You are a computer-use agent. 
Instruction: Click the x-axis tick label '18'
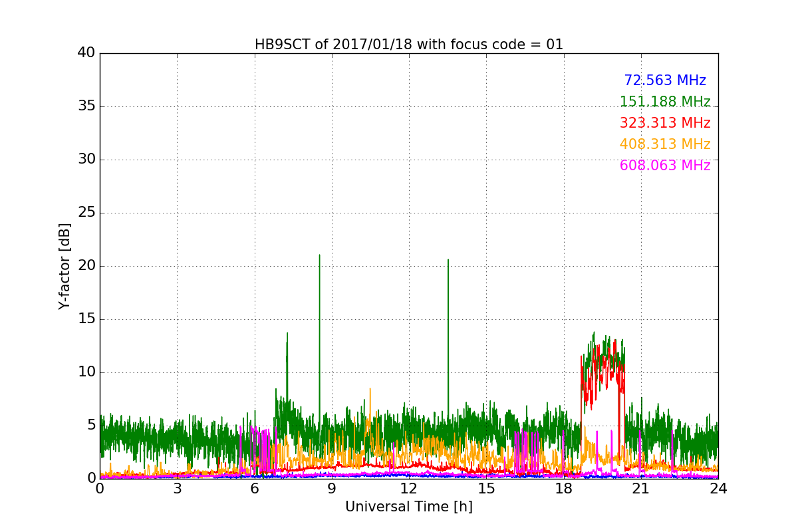pos(564,488)
